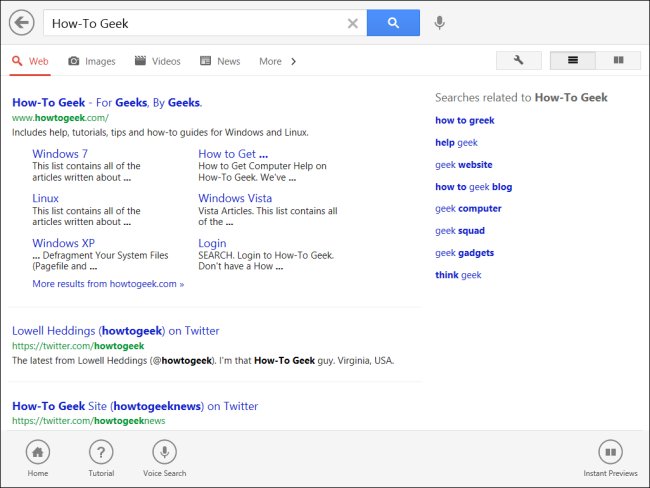Go back with the round arrow button

22,23
